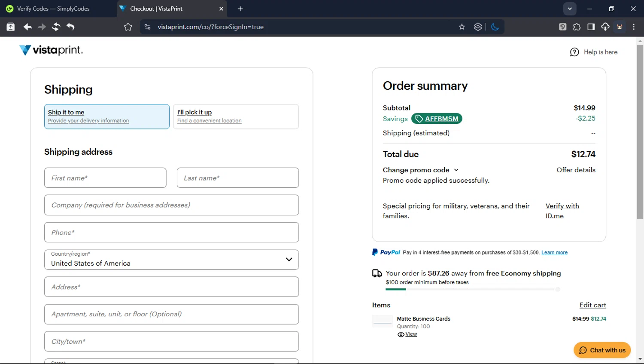Open the Country/region dropdown
The width and height of the screenshot is (644, 364).
(171, 260)
